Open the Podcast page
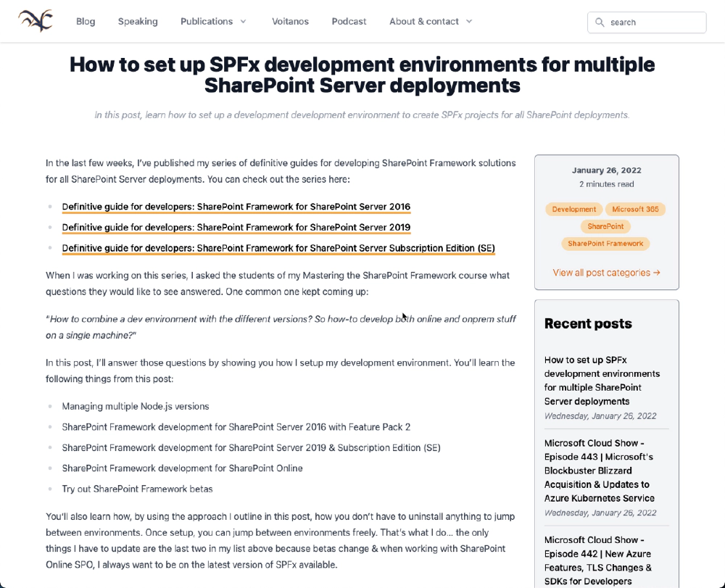This screenshot has width=725, height=588. point(349,21)
